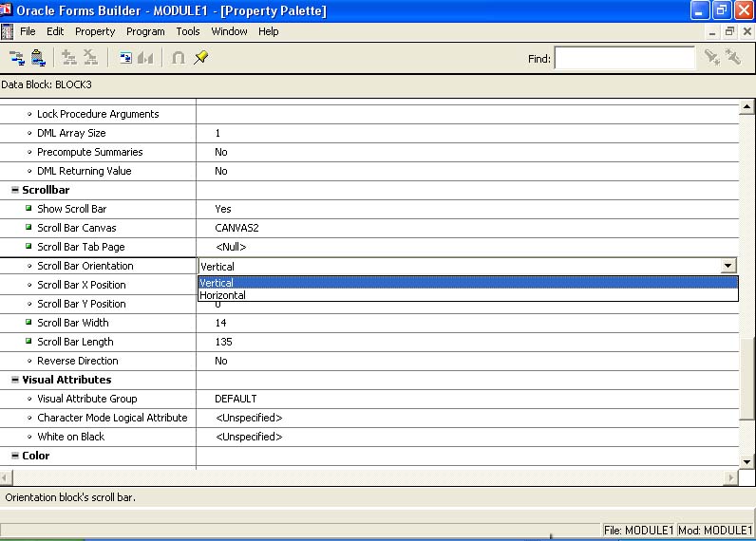The width and height of the screenshot is (756, 541).
Task: Open the Tools menu
Action: coord(188,31)
